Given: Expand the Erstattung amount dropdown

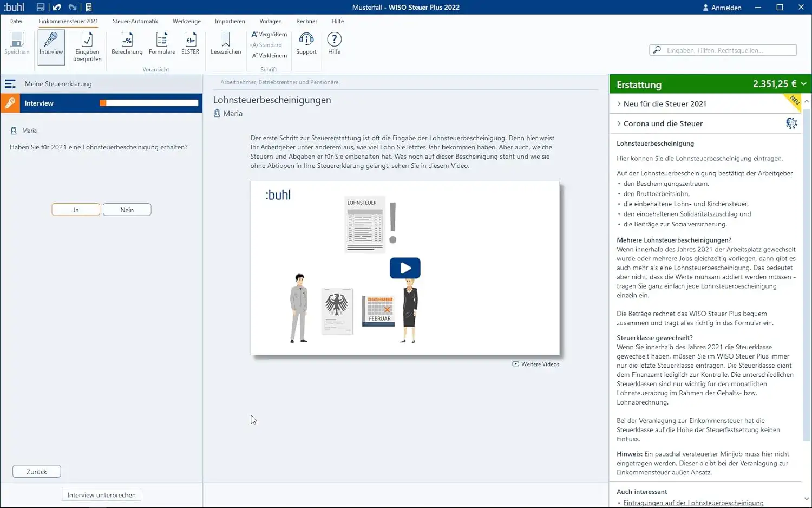Looking at the screenshot, I should (x=804, y=84).
